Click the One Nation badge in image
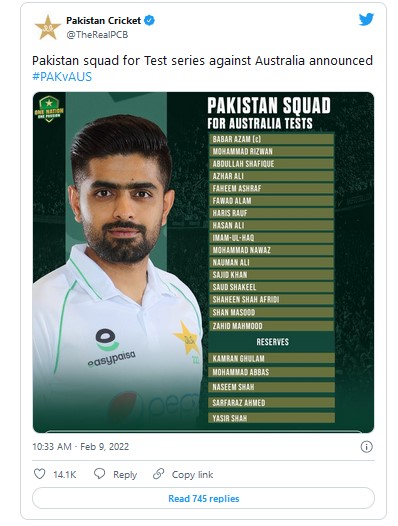Viewport: 398px width, 526px height. click(x=49, y=108)
